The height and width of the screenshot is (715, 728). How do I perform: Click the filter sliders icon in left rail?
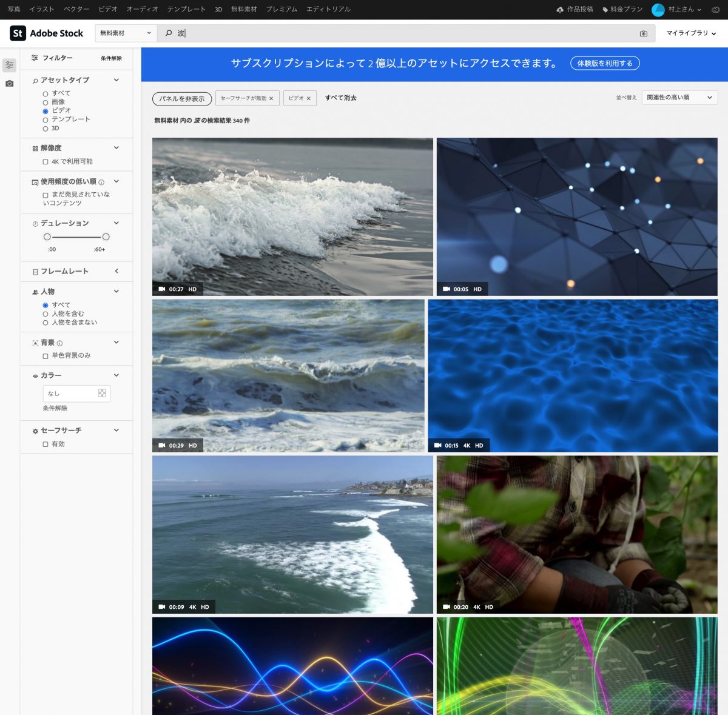[9, 65]
